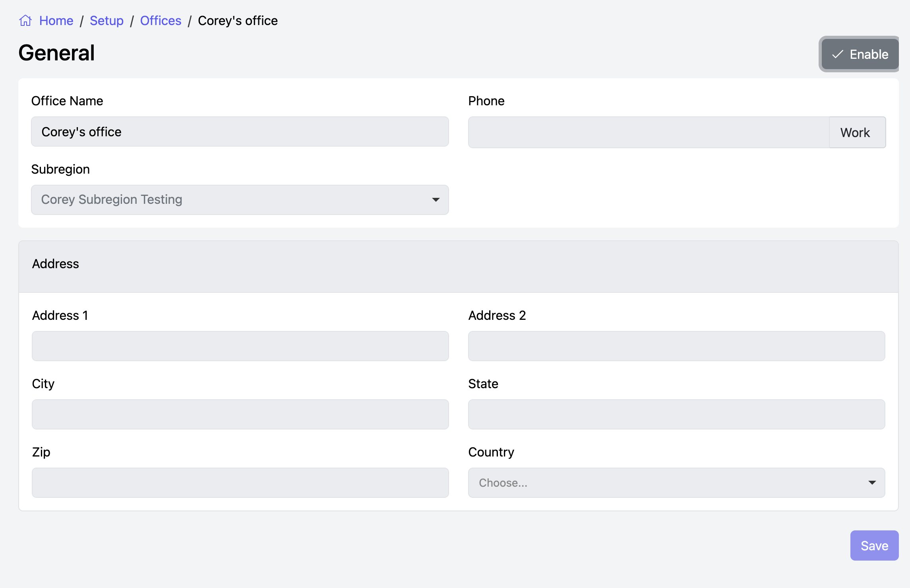The image size is (910, 588).
Task: Click the checkmark icon on Enable button
Action: click(x=837, y=54)
